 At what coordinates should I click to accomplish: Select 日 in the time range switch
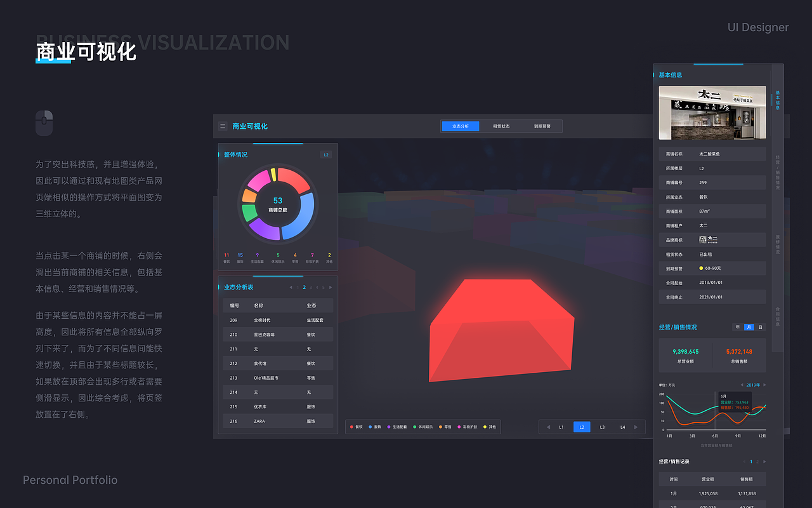[761, 327]
